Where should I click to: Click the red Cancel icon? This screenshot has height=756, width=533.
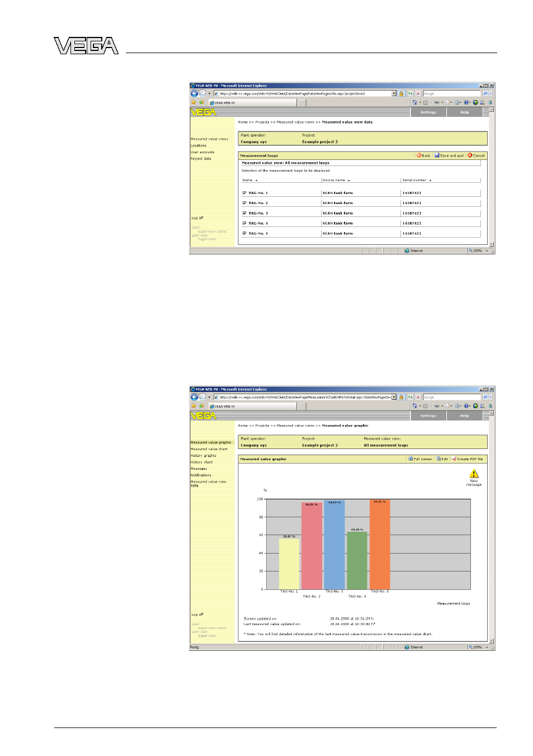click(x=470, y=155)
